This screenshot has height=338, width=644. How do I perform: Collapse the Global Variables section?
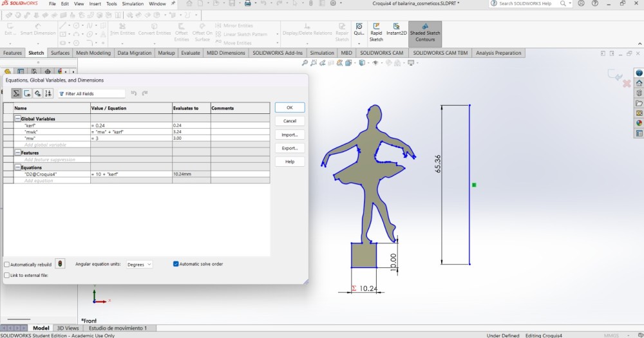point(17,118)
